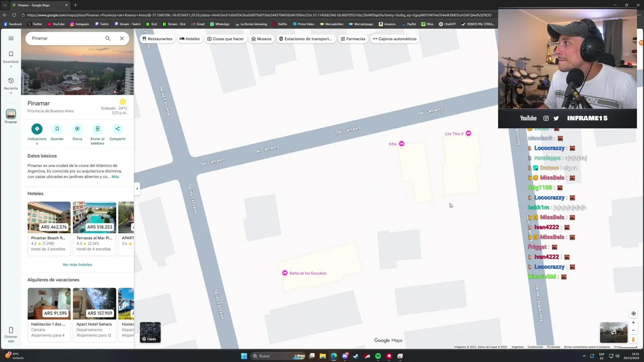Screen dimensions: 644x362
Task: Select the Cajeros automáticos chip
Action: pyautogui.click(x=394, y=39)
